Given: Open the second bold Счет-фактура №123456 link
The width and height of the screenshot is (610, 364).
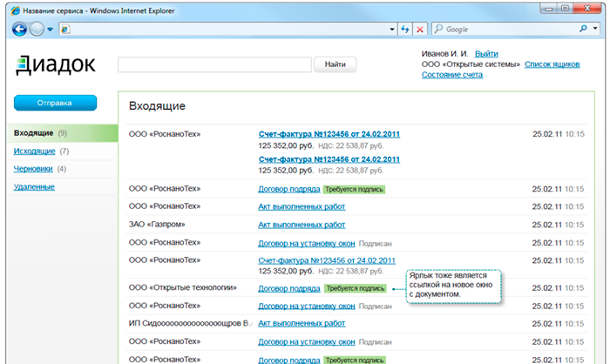Looking at the screenshot, I should tap(329, 159).
